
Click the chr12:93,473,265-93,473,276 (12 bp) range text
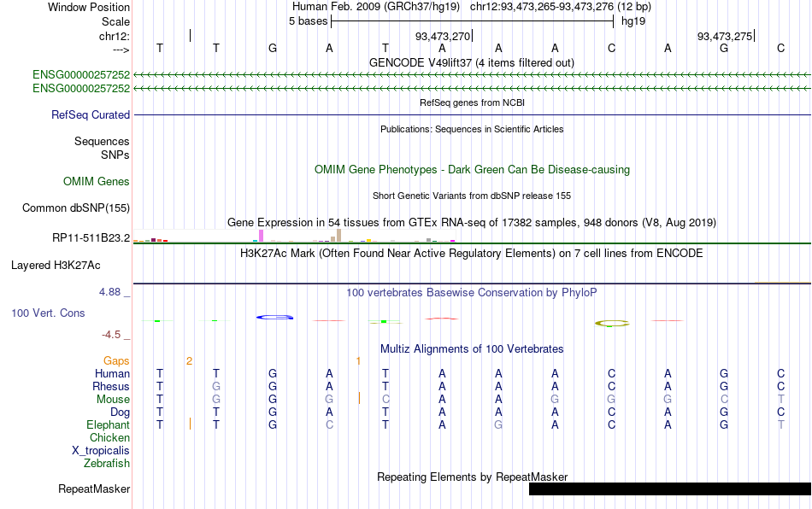(561, 7)
